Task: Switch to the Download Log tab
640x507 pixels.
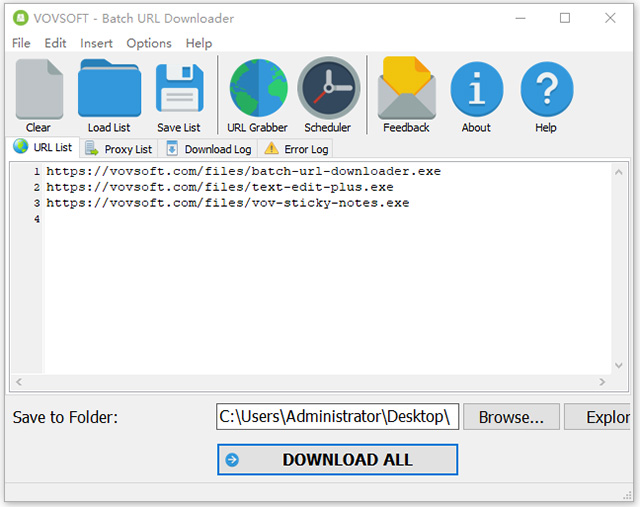Action: 209,149
